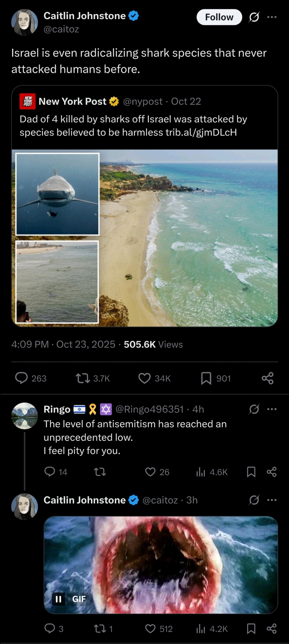Open the trib.al/gjmDLcH link

point(201,132)
